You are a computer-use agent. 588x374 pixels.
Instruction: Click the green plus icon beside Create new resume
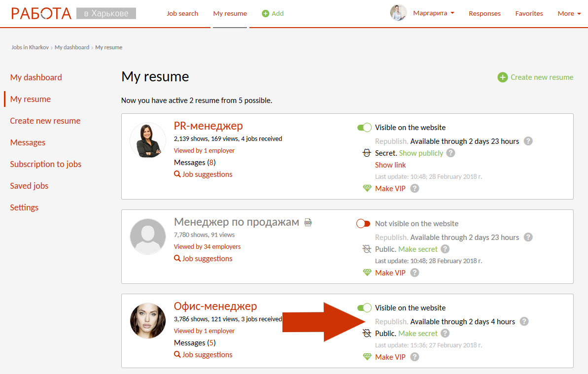tap(502, 77)
